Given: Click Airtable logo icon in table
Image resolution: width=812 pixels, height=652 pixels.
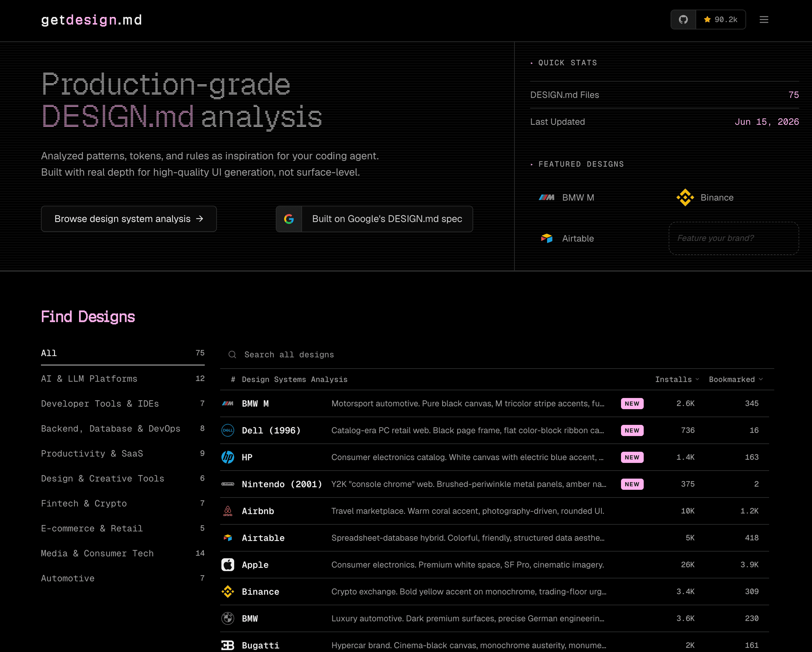Looking at the screenshot, I should [x=228, y=538].
